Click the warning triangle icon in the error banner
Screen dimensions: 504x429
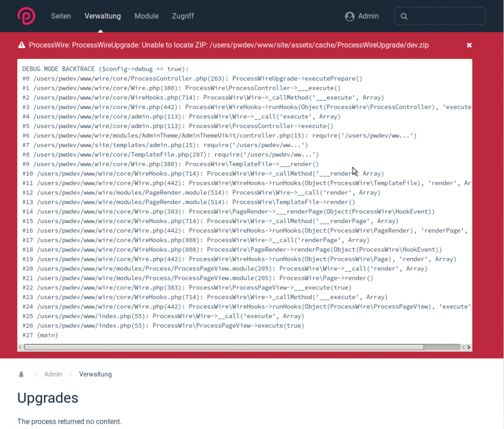coord(22,45)
